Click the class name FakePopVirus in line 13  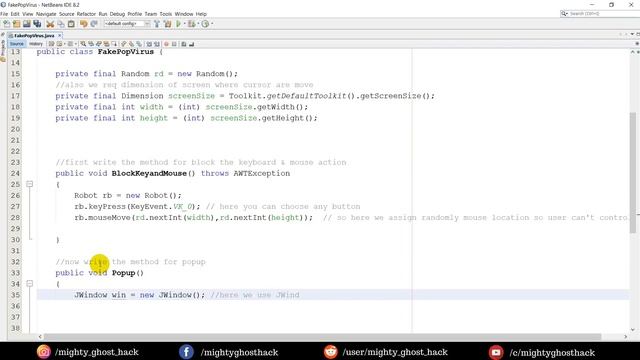point(126,52)
